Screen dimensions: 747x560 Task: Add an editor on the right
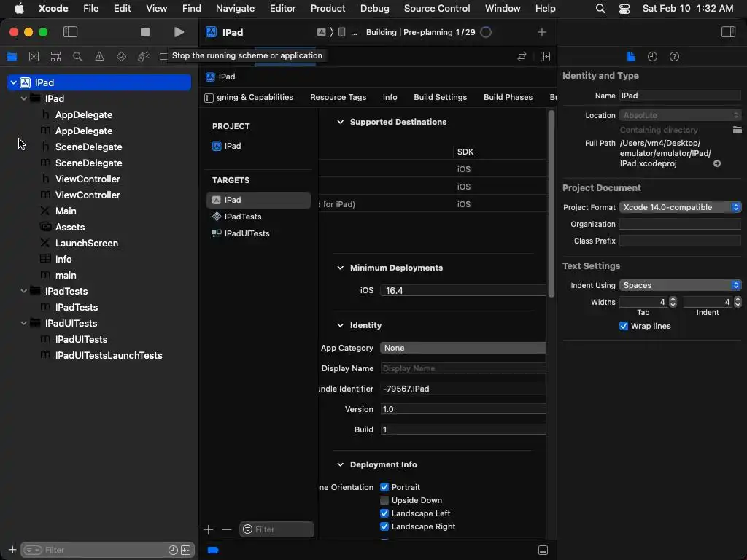(545, 57)
